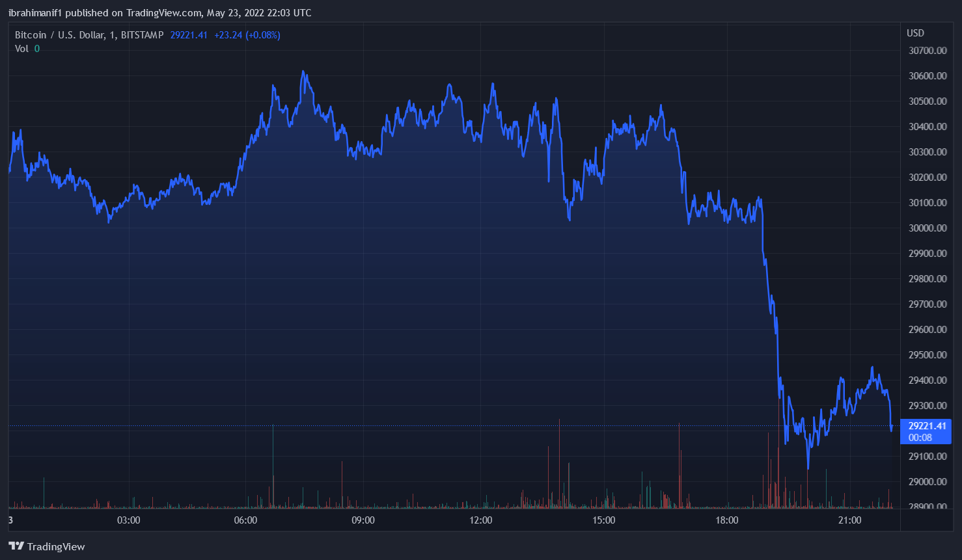The image size is (962, 560).
Task: Open the USD currency selector
Action: pos(915,33)
